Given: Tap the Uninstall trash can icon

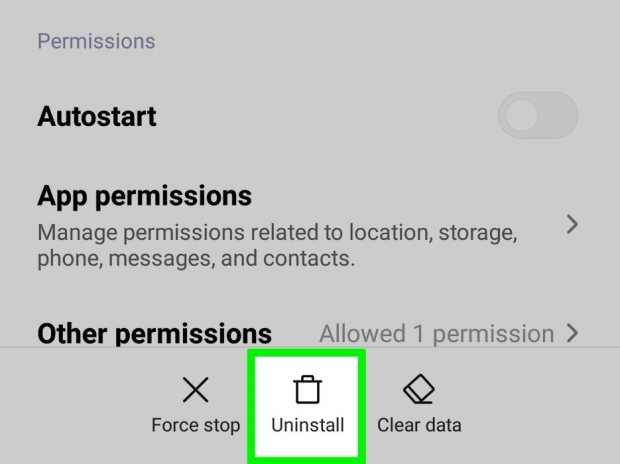Looking at the screenshot, I should [x=307, y=389].
